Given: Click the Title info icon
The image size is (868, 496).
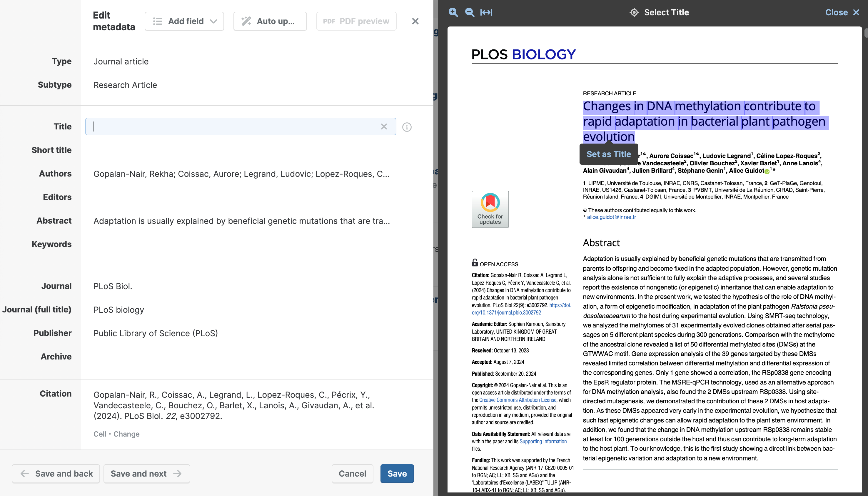Looking at the screenshot, I should point(407,127).
